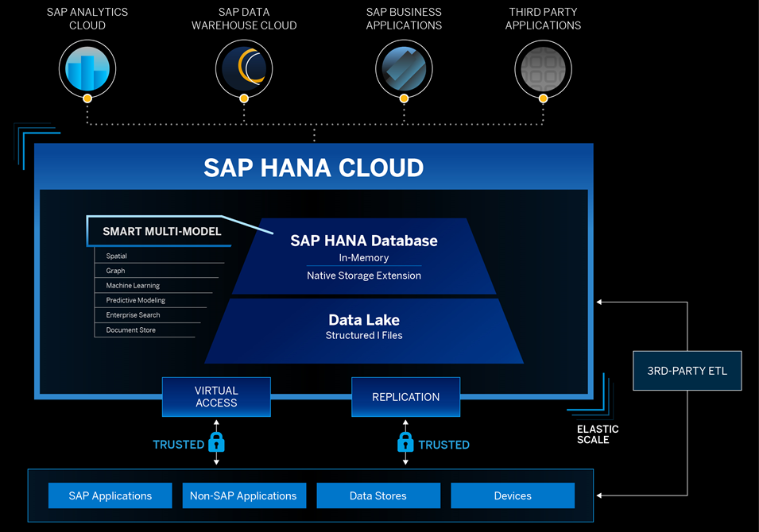Select Enterprise Search in the multi-model list

(133, 315)
